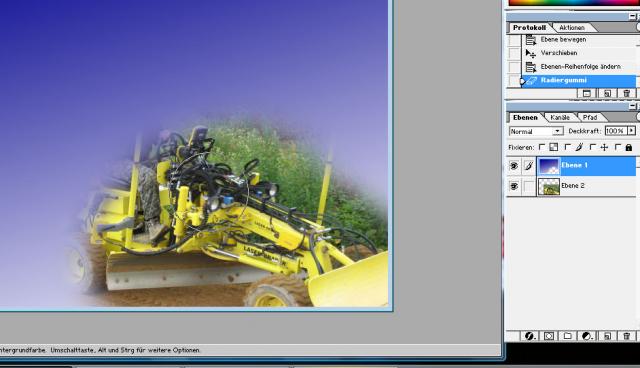Hide the Ebene 1 layer

(514, 166)
